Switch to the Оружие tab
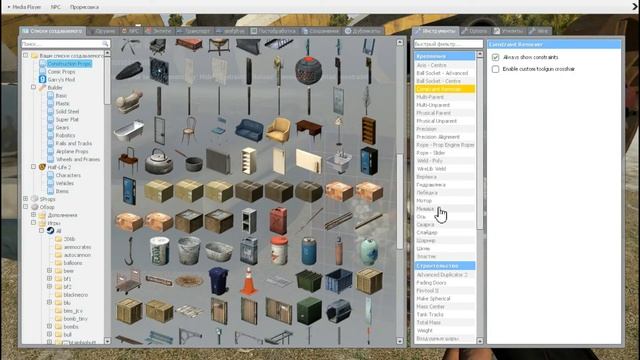This screenshot has width=640, height=360. (x=102, y=31)
